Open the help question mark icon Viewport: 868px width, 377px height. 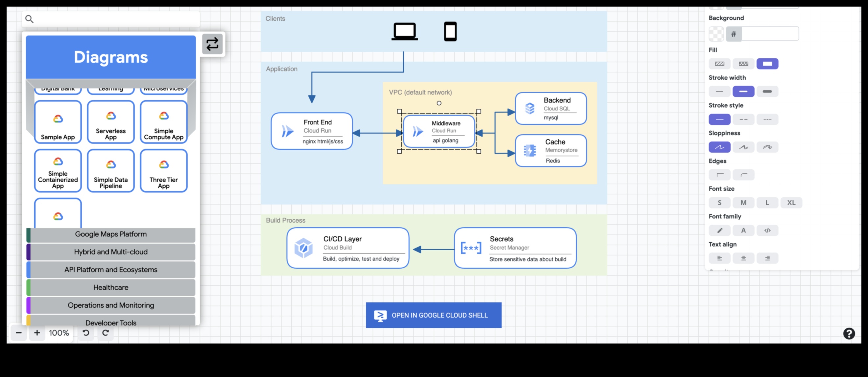(849, 333)
